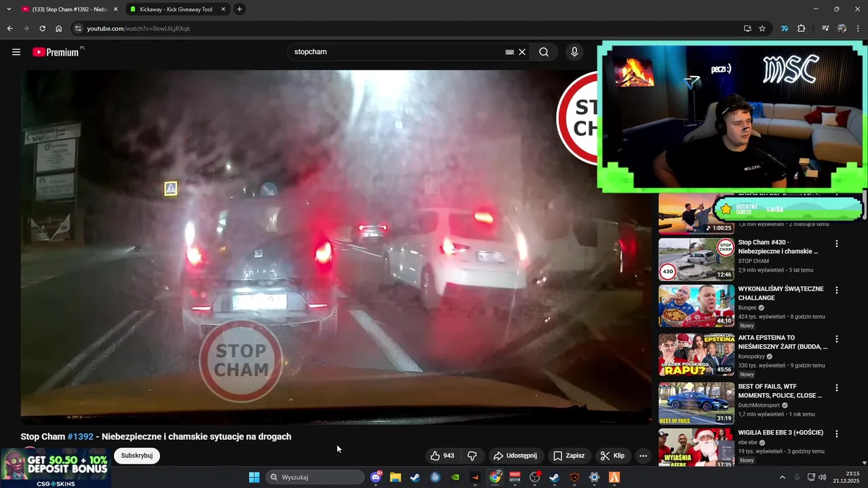Image resolution: width=868 pixels, height=488 pixels.
Task: Dislike the Stop Cham video
Action: (x=473, y=456)
